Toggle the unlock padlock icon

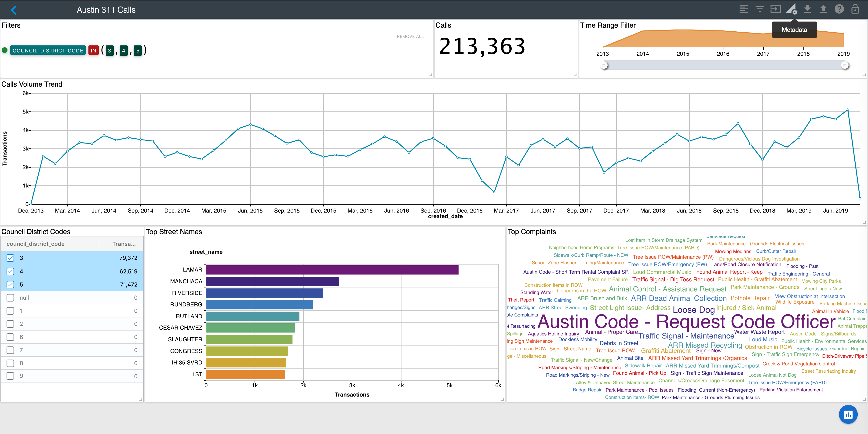pyautogui.click(x=855, y=9)
